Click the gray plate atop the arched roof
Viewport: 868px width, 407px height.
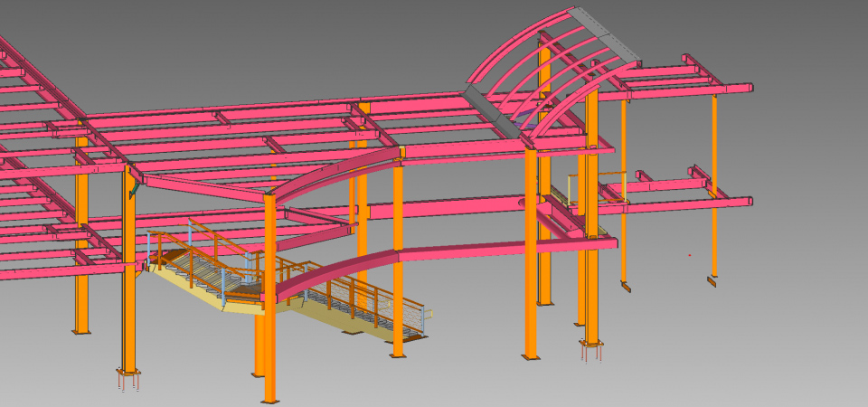tap(604, 36)
